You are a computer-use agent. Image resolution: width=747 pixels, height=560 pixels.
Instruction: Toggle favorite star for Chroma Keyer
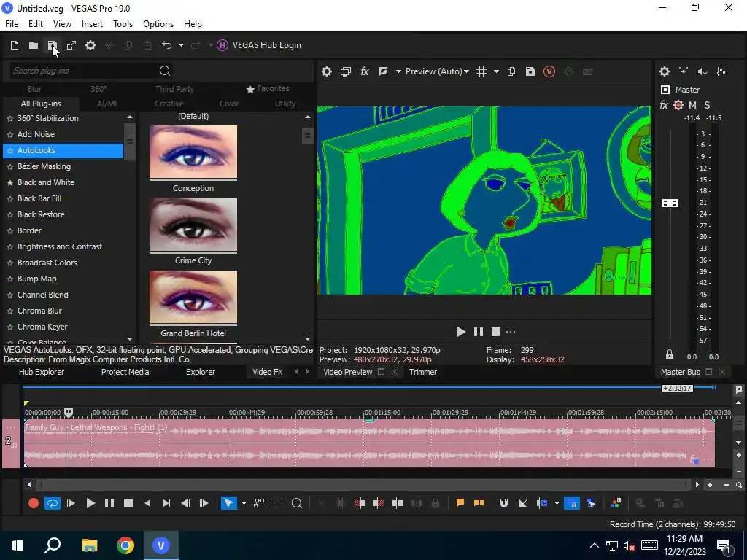10,327
